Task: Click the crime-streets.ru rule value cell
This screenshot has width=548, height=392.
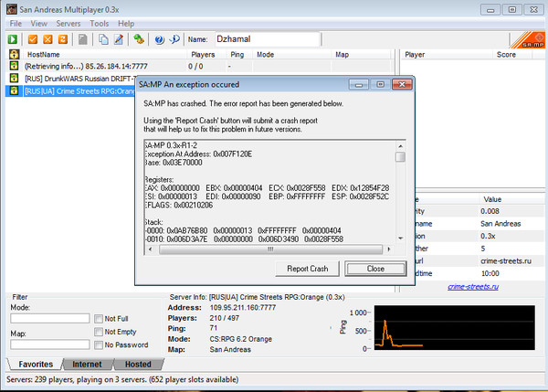Action: [x=506, y=261]
